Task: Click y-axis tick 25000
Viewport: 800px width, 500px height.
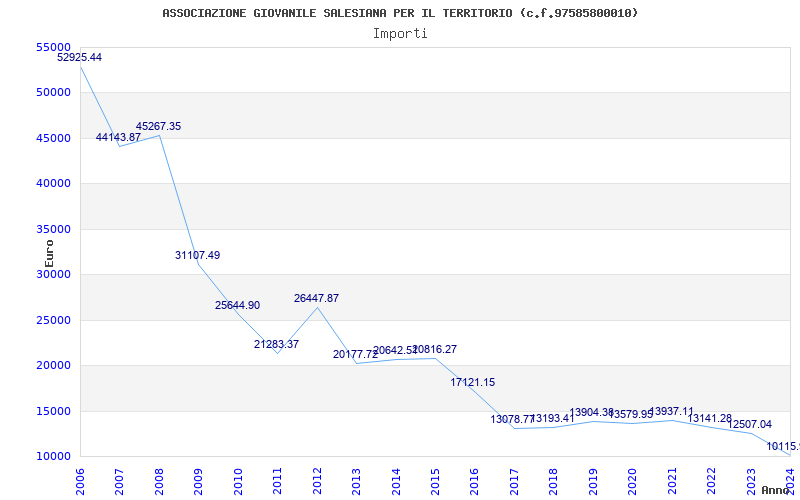Action: pyautogui.click(x=53, y=320)
